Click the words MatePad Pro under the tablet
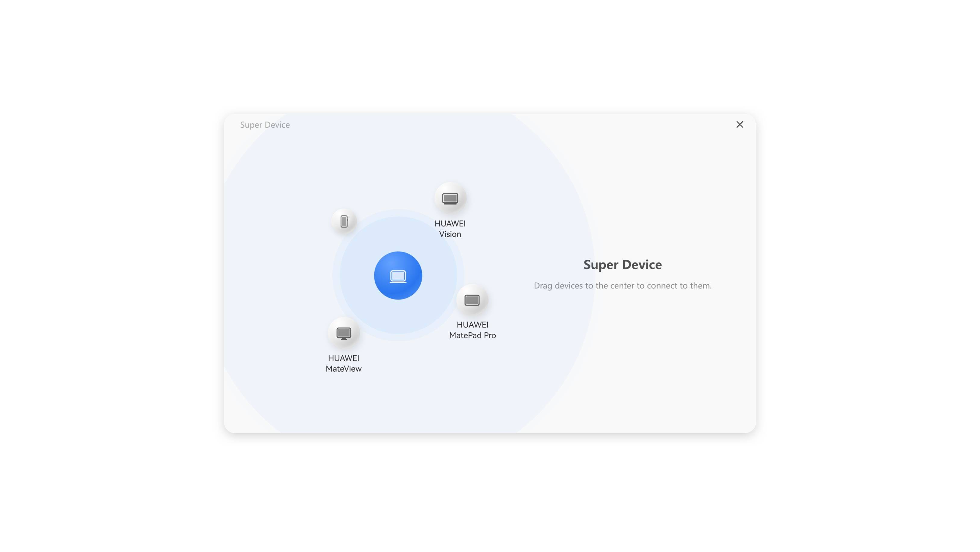Image resolution: width=980 pixels, height=552 pixels. click(472, 335)
